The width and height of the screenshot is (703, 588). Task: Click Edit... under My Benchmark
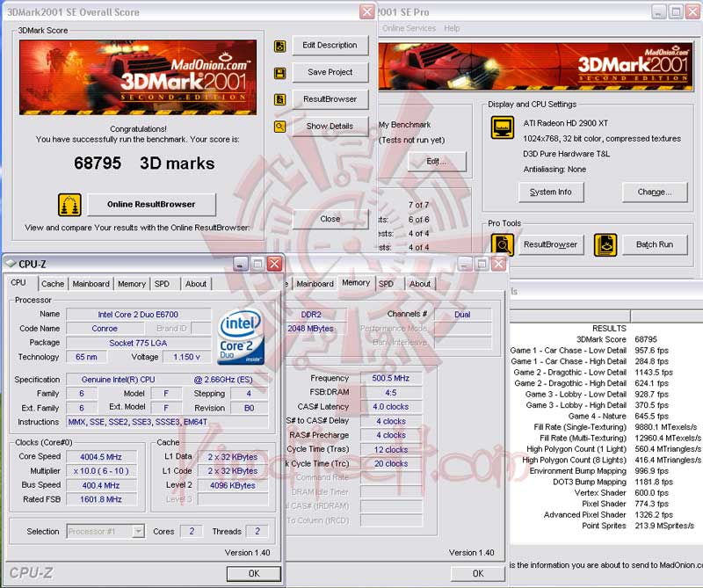pyautogui.click(x=436, y=162)
